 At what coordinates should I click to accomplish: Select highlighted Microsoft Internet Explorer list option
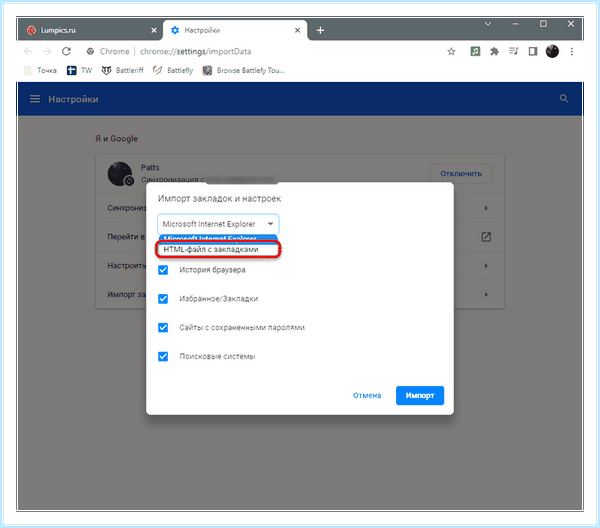218,238
